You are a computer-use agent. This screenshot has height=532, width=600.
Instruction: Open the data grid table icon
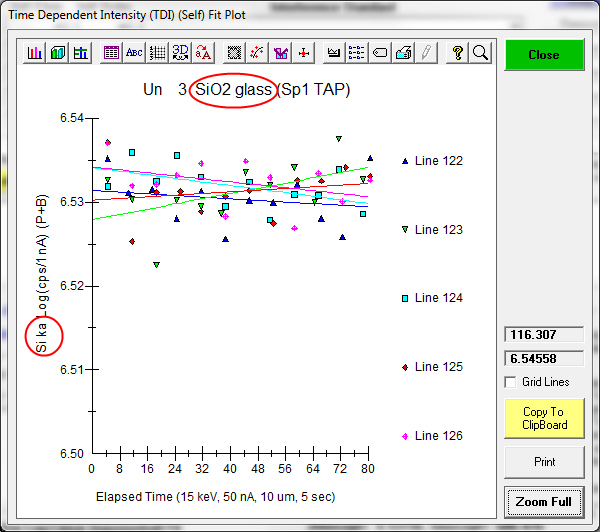[x=111, y=53]
